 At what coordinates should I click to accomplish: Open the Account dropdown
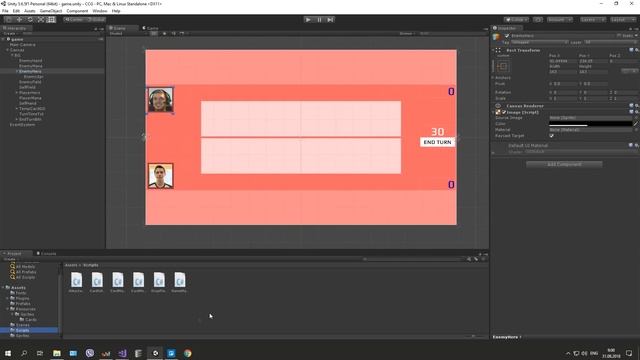pos(560,20)
